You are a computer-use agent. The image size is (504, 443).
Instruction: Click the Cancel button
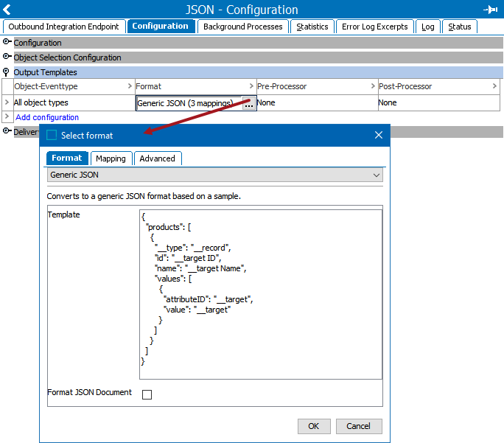tap(359, 426)
